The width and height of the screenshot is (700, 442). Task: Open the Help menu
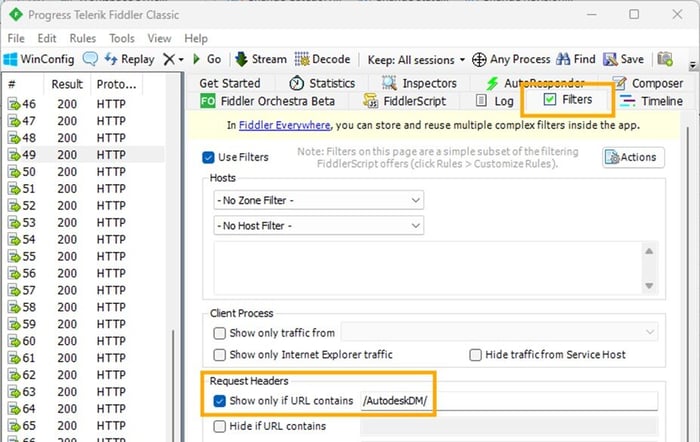(x=196, y=38)
